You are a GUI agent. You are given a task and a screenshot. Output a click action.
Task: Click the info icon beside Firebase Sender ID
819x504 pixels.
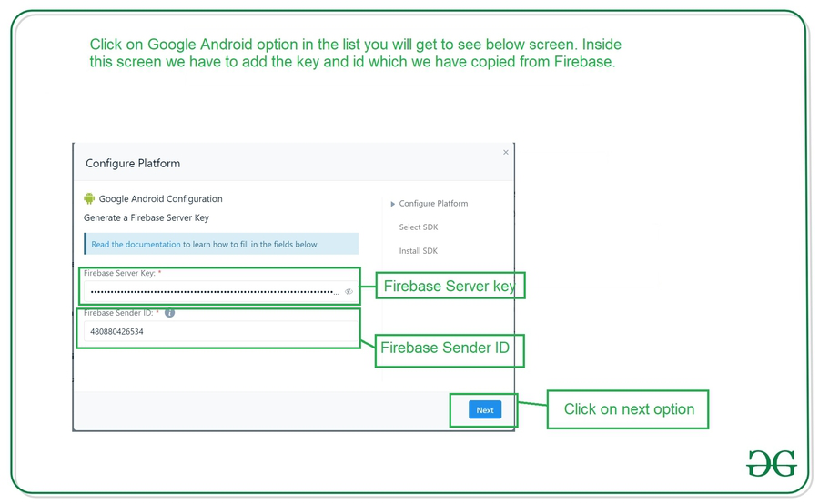click(x=170, y=313)
